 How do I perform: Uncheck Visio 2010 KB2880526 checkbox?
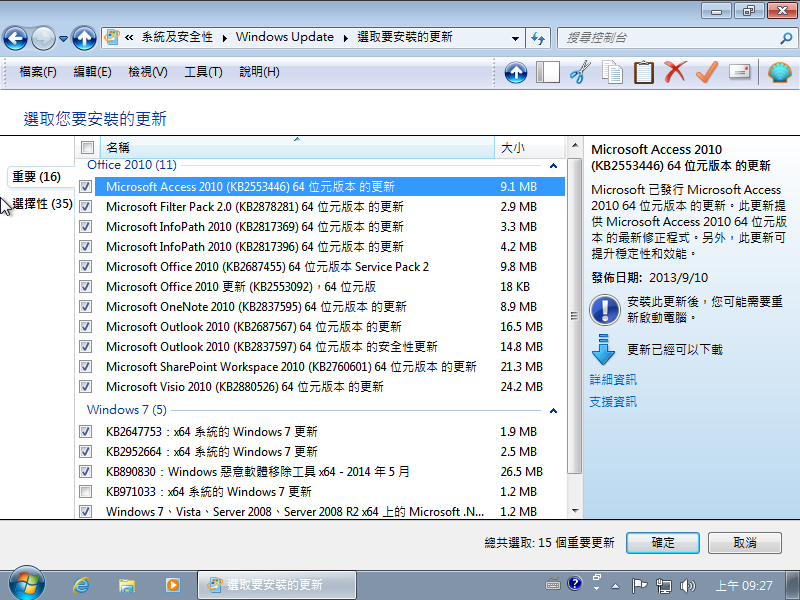tap(86, 387)
